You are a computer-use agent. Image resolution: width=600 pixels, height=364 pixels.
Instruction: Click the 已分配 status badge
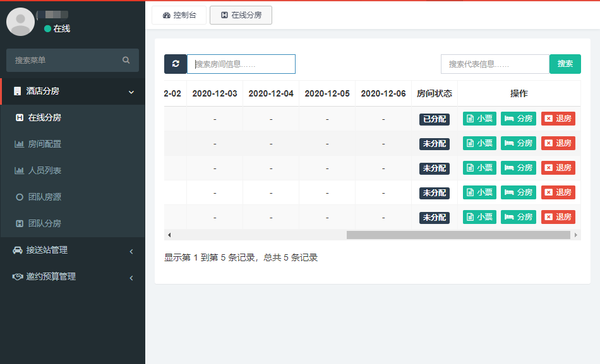coord(435,119)
